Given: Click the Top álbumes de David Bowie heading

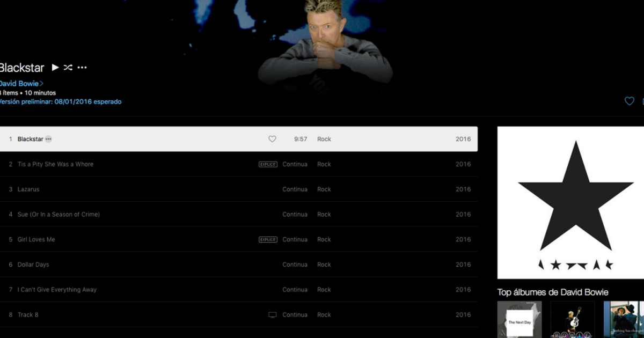Looking at the screenshot, I should pyautogui.click(x=553, y=292).
